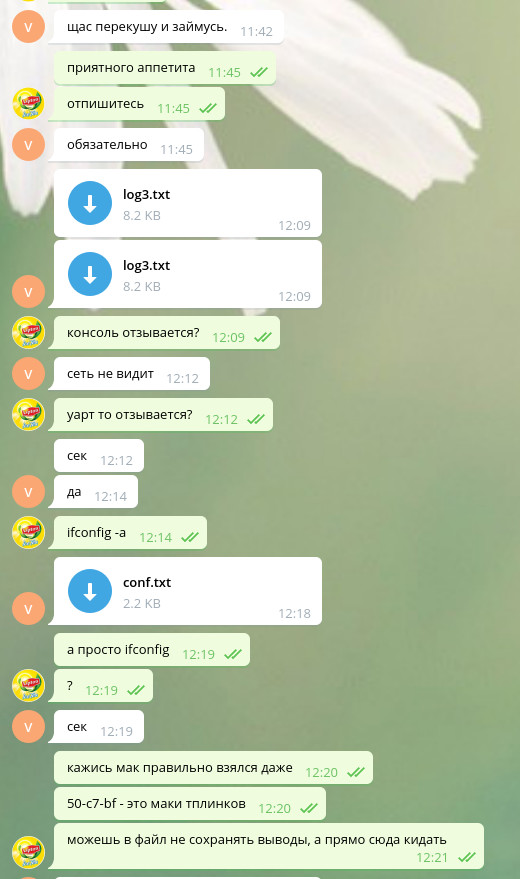Download the log3.txt file beside the V avatar
This screenshot has width=520, height=879.
[90, 274]
